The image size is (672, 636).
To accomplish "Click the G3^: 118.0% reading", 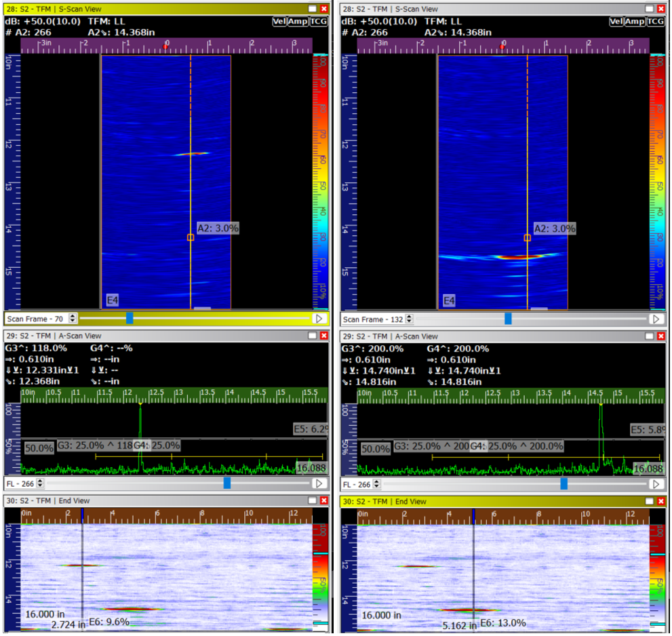I will click(36, 349).
